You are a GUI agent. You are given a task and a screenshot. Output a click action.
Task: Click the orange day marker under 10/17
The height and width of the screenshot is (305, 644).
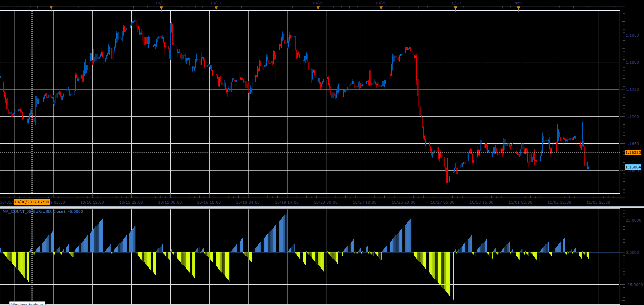pyautogui.click(x=216, y=9)
